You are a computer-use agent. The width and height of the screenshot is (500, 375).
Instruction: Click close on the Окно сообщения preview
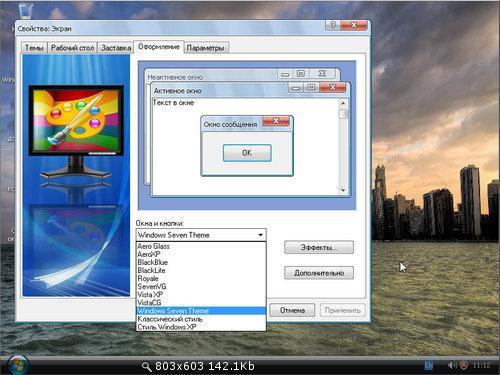point(276,121)
